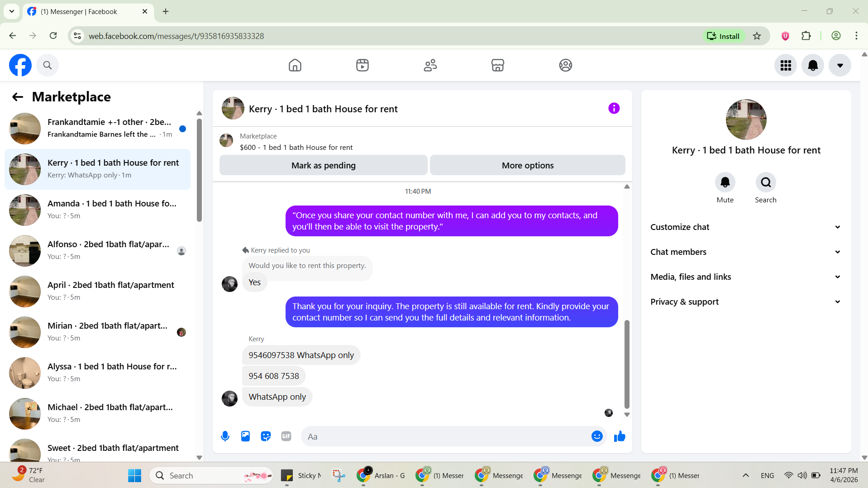
Task: Click the address bar URL
Action: (x=176, y=36)
